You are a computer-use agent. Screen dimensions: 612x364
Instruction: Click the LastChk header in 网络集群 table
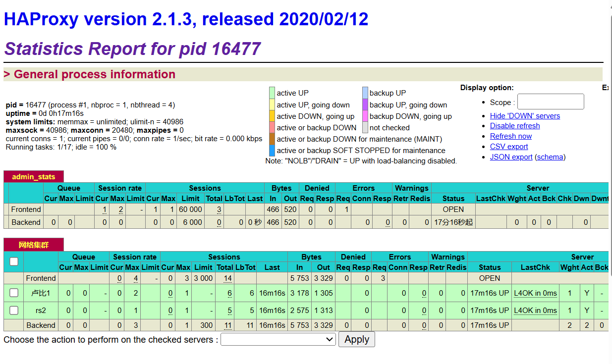click(x=535, y=267)
